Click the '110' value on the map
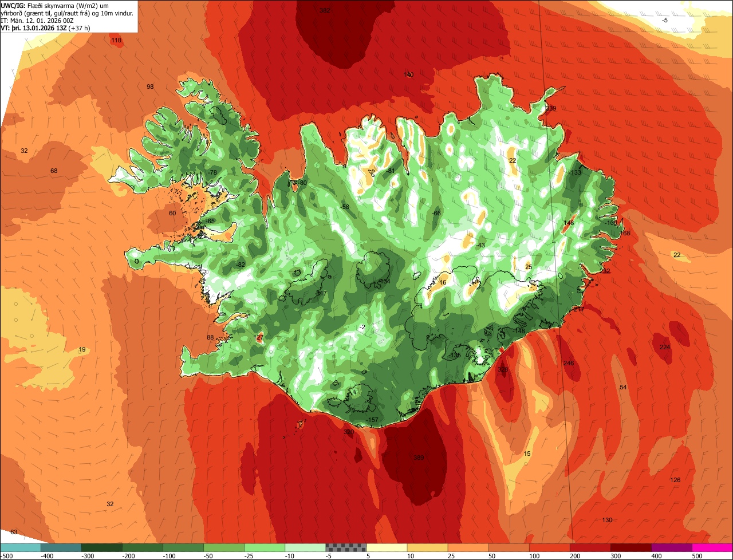This screenshot has width=733, height=560. click(116, 40)
